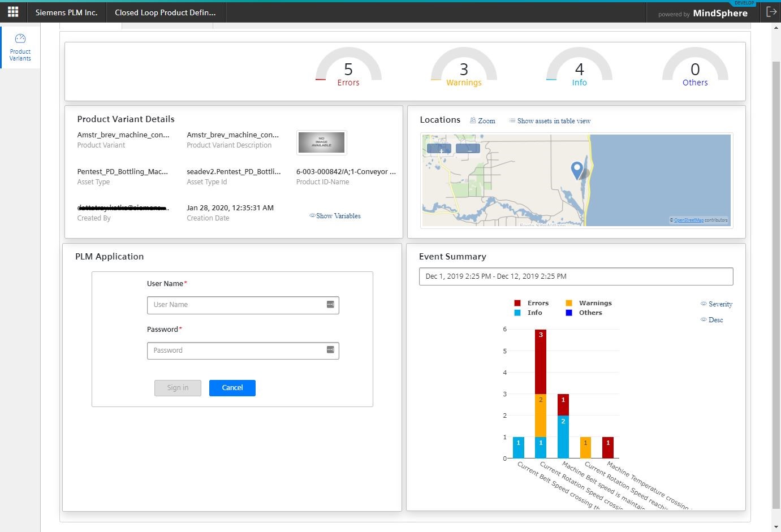This screenshot has width=781, height=532.
Task: Zoom in on the map with plus button
Action: click(x=439, y=149)
